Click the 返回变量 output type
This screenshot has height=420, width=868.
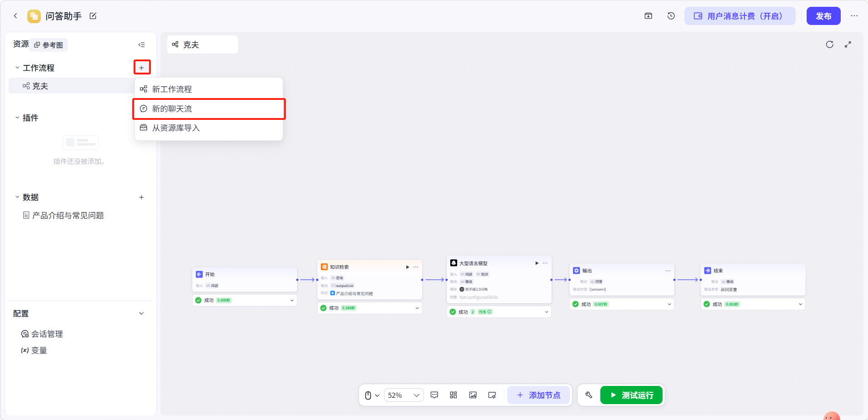coord(729,290)
